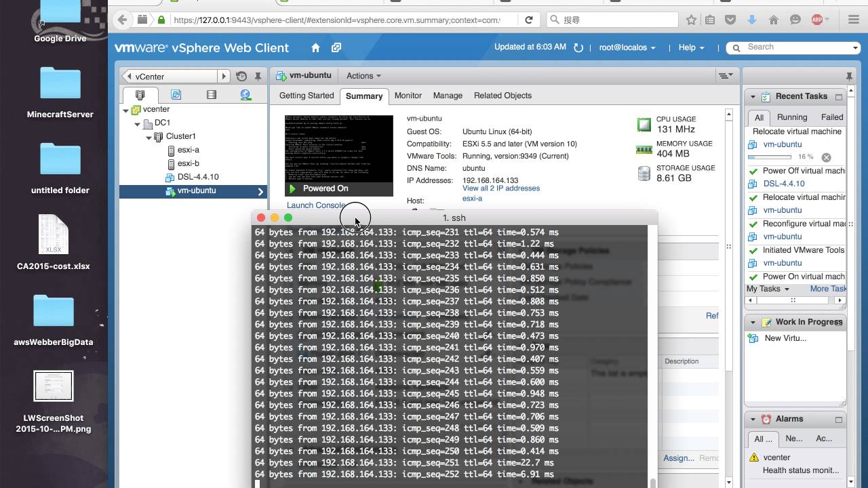Screen dimensions: 868x488
Task: Go to vSphere Home via house icon
Action: (x=315, y=47)
